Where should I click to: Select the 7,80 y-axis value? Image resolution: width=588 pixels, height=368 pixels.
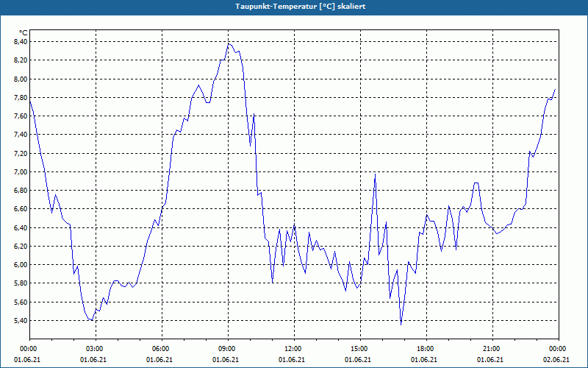pyautogui.click(x=20, y=98)
